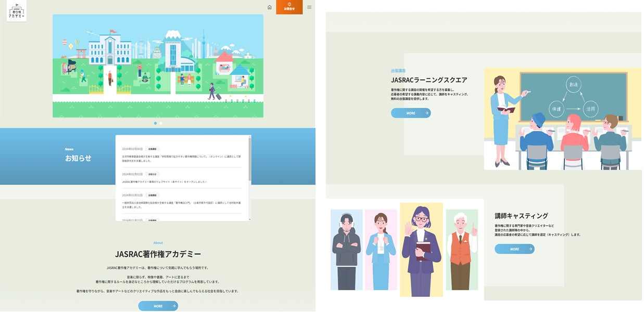Click the JASRACラーニングスクエア heading
The image size is (644, 312).
tap(429, 80)
